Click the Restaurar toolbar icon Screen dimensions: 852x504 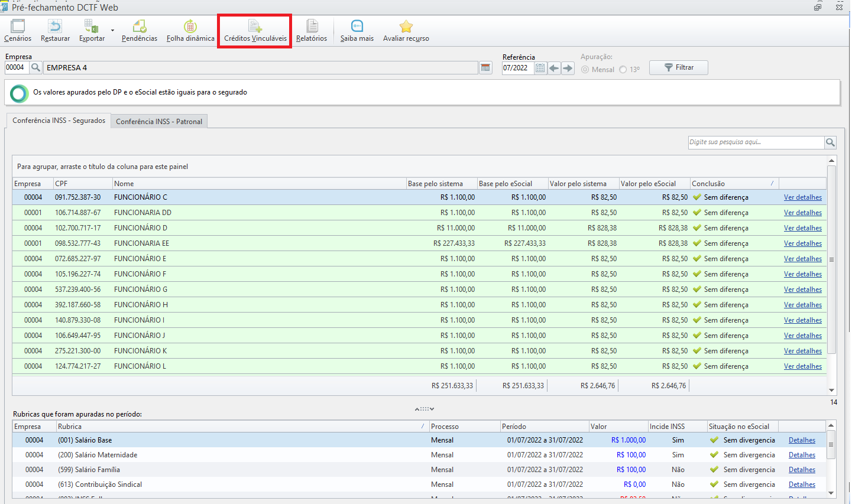tap(55, 30)
